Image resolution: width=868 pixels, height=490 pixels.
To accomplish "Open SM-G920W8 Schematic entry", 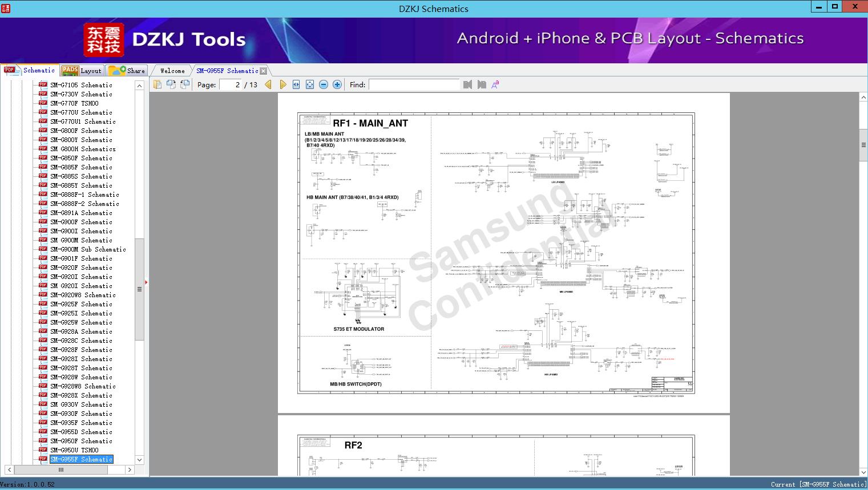I will [83, 295].
